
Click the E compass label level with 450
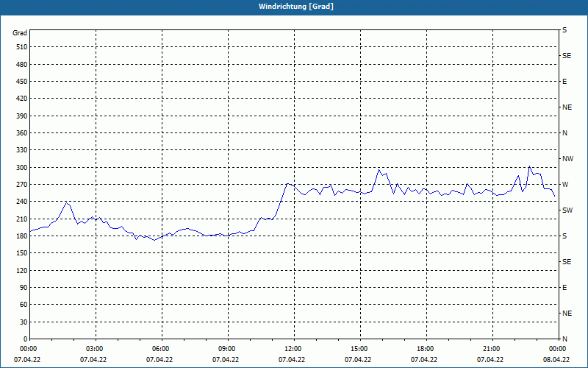tap(564, 82)
